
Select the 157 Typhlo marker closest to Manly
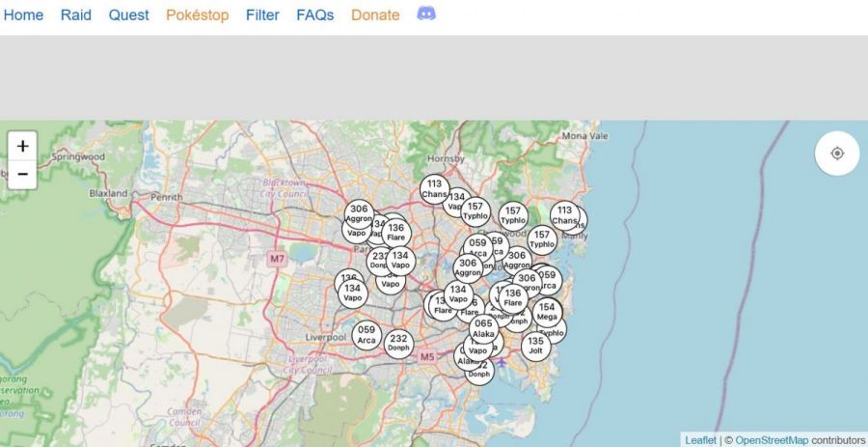point(542,239)
